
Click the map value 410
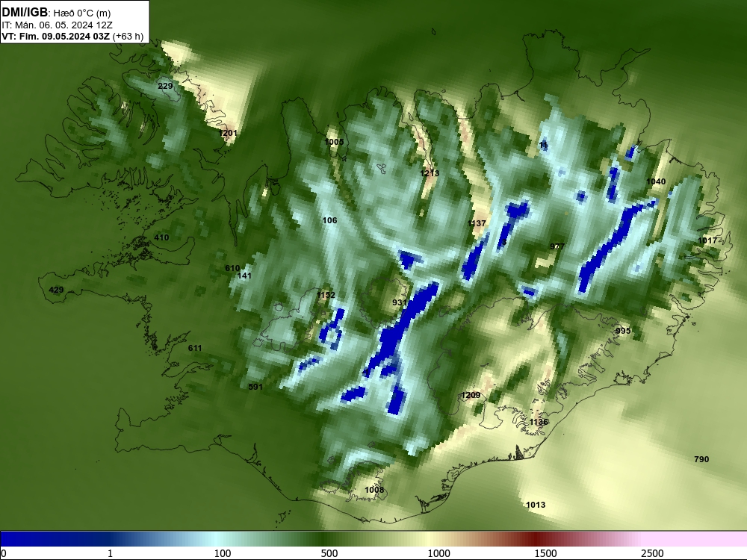tap(161, 237)
